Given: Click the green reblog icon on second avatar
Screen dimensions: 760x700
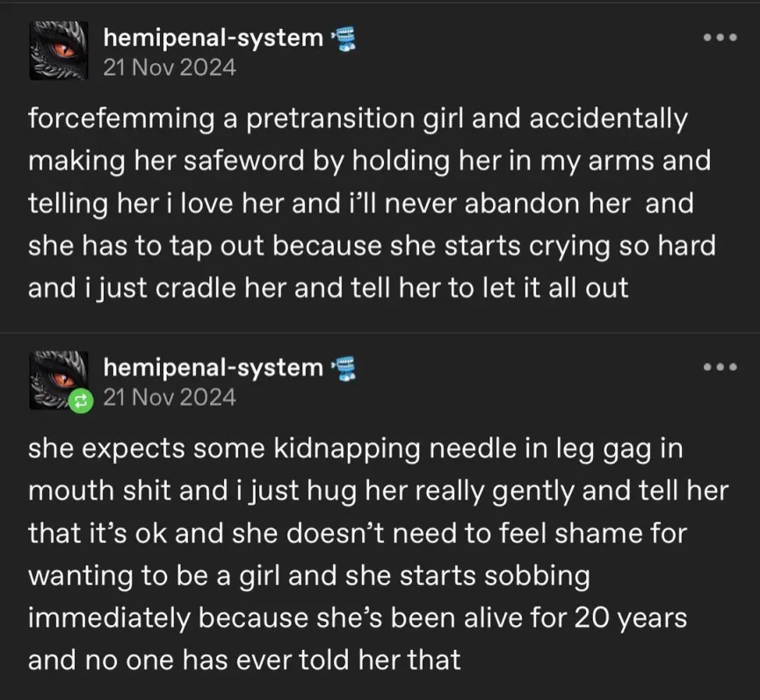Looking at the screenshot, I should [x=80, y=401].
